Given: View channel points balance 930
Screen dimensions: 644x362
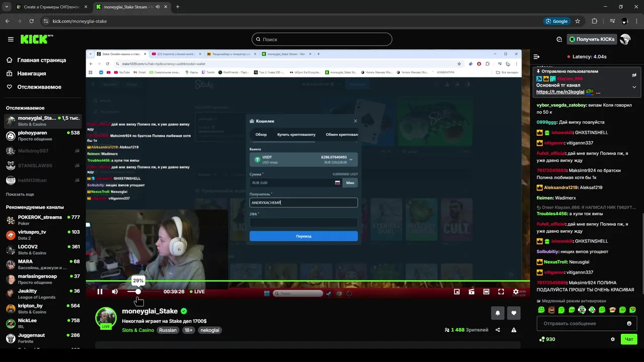Looking at the screenshot, I should [x=547, y=339].
